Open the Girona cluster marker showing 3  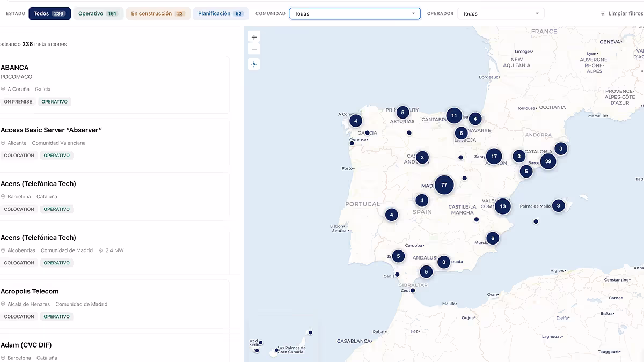[561, 149]
